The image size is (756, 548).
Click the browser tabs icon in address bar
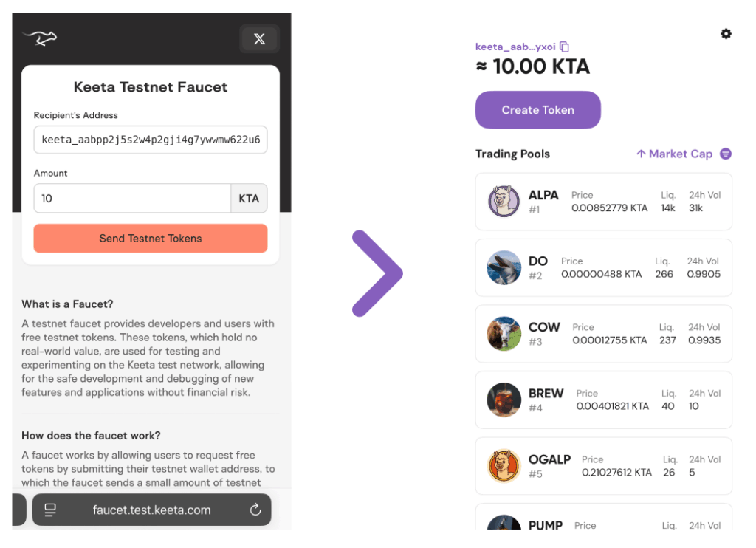50,510
